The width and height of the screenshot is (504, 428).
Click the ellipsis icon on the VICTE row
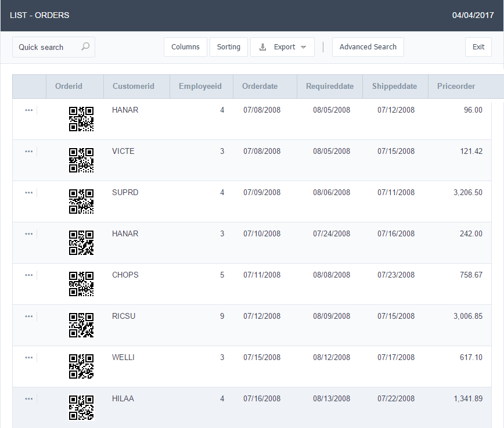pos(28,151)
